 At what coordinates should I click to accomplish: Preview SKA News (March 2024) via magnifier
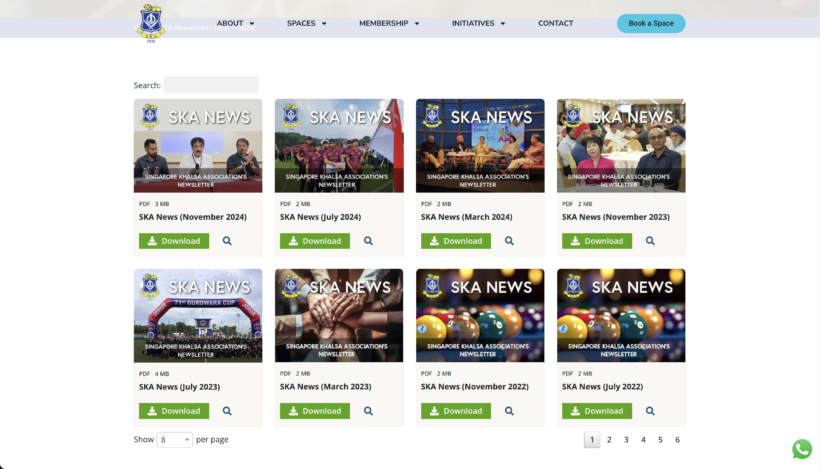(x=509, y=241)
